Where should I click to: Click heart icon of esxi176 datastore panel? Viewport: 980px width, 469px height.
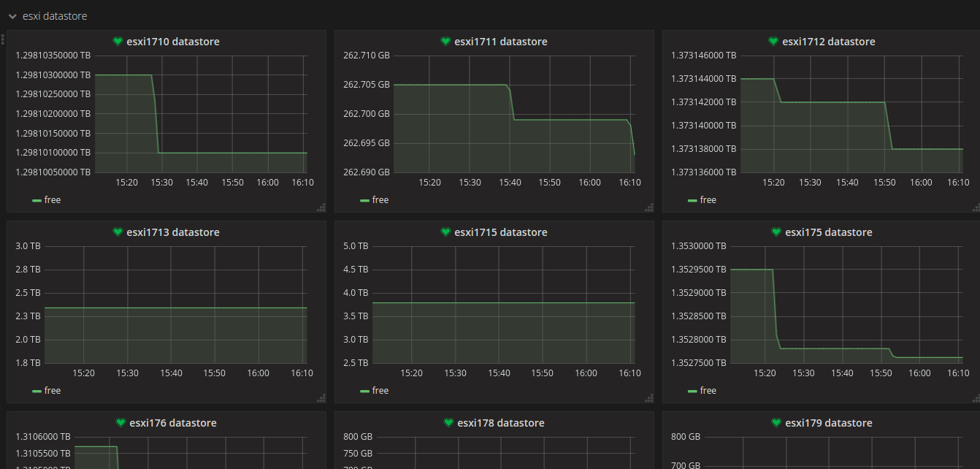[120, 423]
